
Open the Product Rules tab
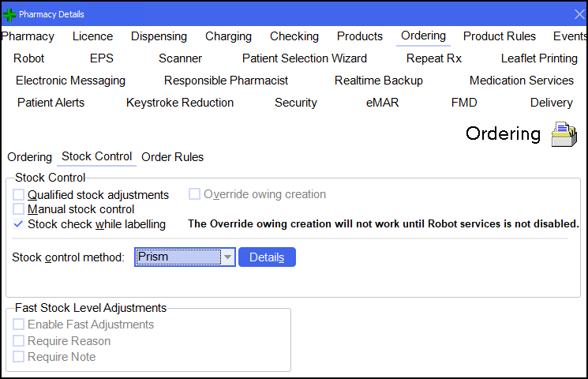[499, 36]
